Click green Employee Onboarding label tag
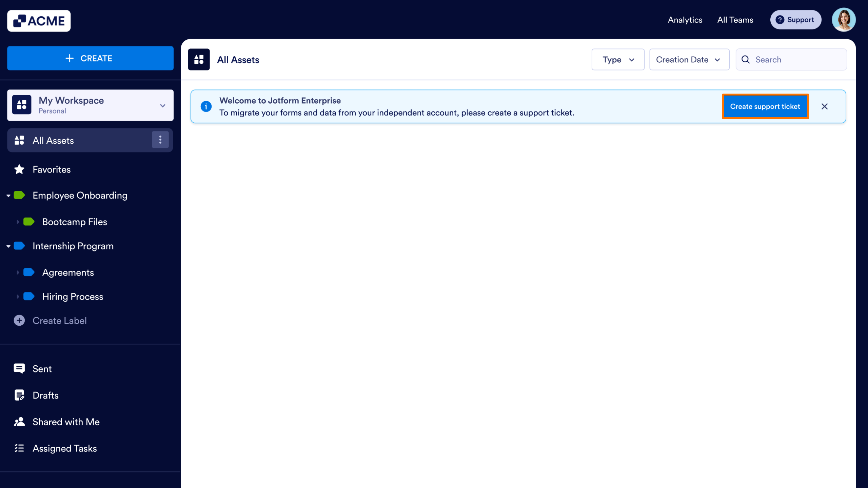The width and height of the screenshot is (868, 488). 19,195
